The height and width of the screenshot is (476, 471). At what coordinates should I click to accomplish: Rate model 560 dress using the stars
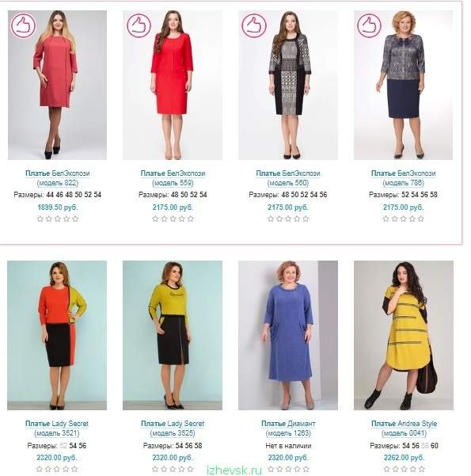coord(288,219)
